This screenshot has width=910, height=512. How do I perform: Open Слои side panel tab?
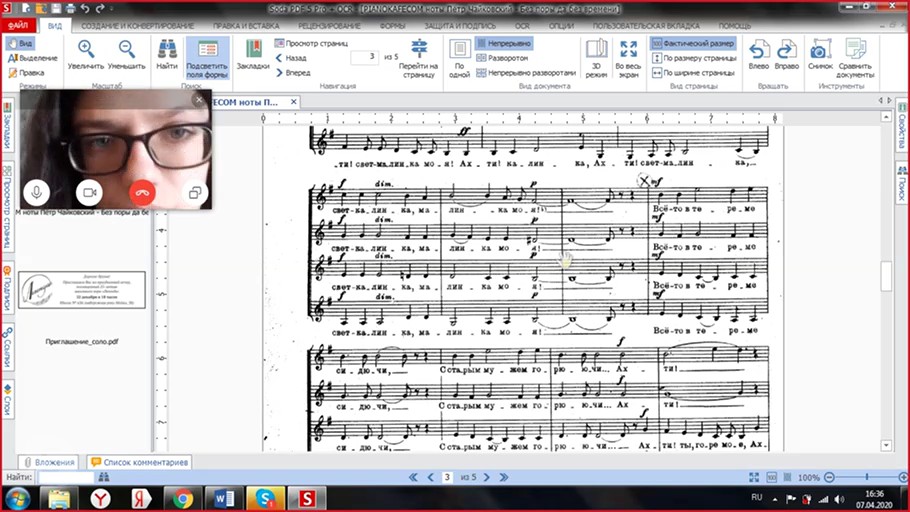7,399
